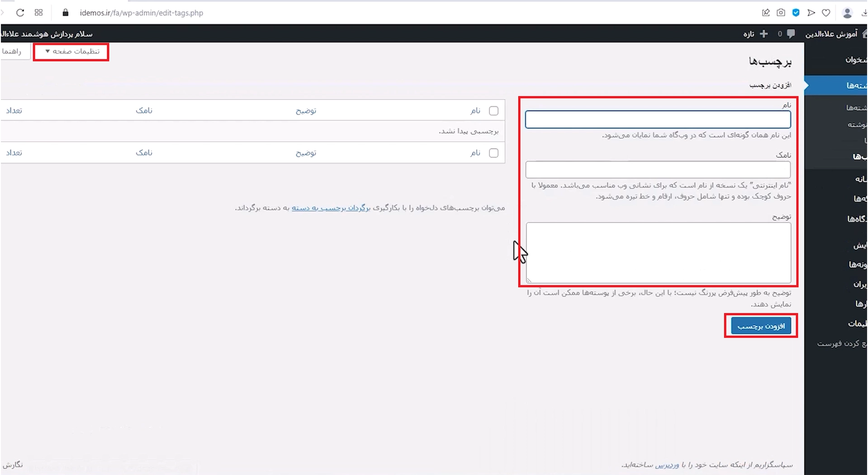868x475 pixels.
Task: Click the نگارش version text in the footer
Action: click(13, 465)
